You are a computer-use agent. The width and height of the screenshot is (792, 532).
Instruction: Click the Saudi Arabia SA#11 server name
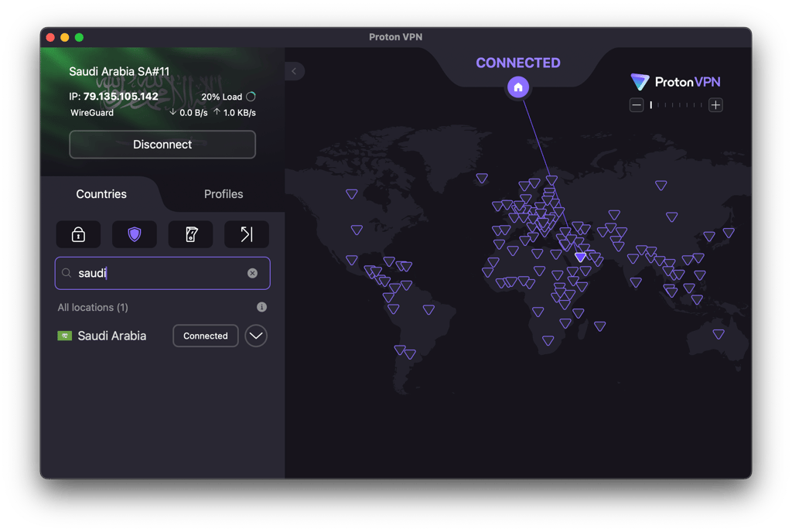click(119, 72)
